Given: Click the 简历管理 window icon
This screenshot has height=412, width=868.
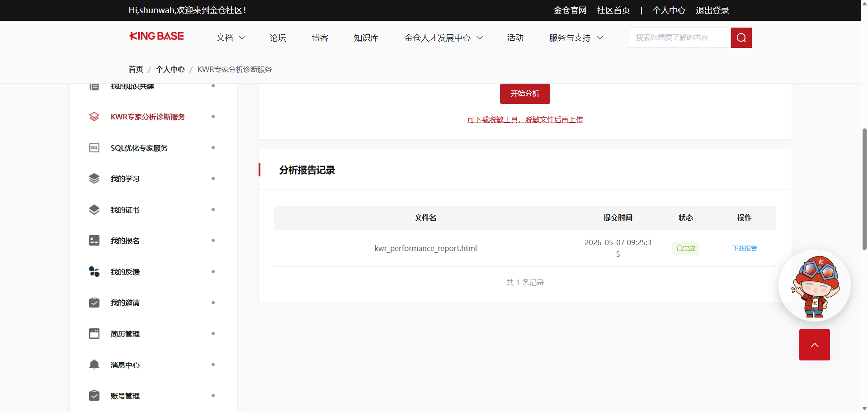Looking at the screenshot, I should pyautogui.click(x=94, y=334).
